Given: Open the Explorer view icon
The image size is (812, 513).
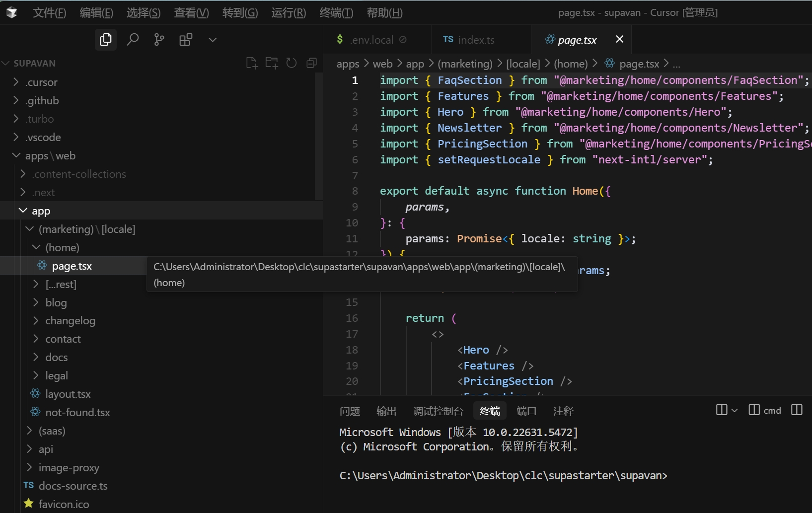Looking at the screenshot, I should pyautogui.click(x=106, y=40).
